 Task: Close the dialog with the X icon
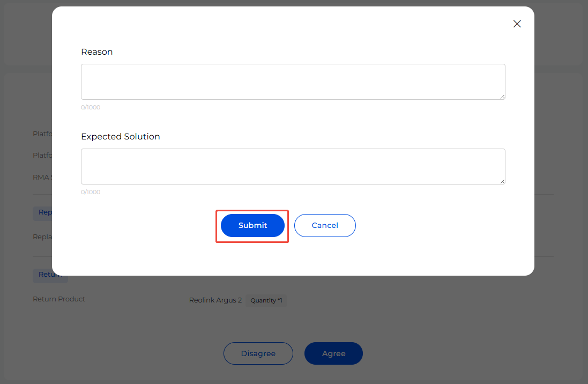click(517, 24)
